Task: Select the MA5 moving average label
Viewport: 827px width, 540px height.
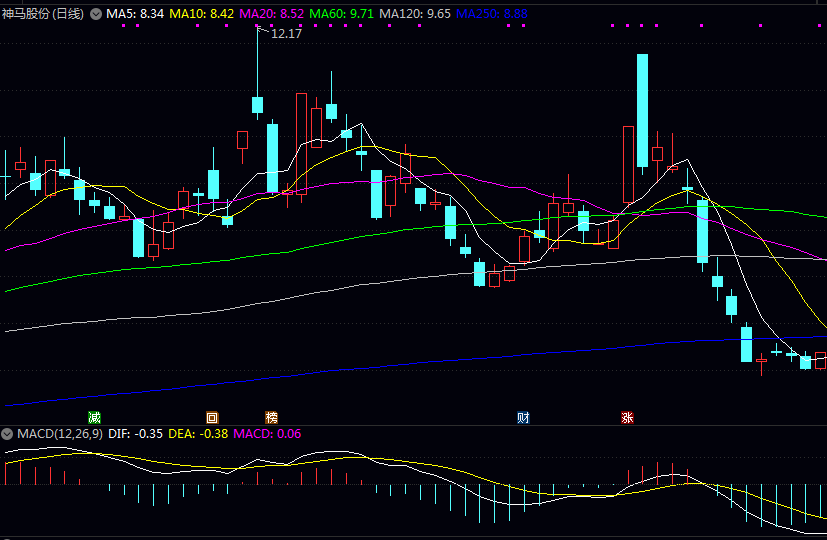Action: pos(135,14)
